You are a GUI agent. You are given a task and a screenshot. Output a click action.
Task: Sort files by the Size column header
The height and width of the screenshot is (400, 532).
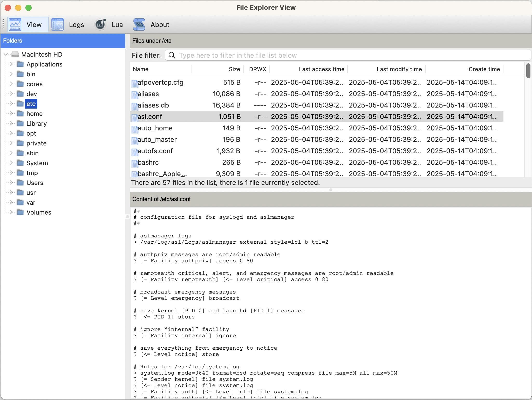click(218, 69)
